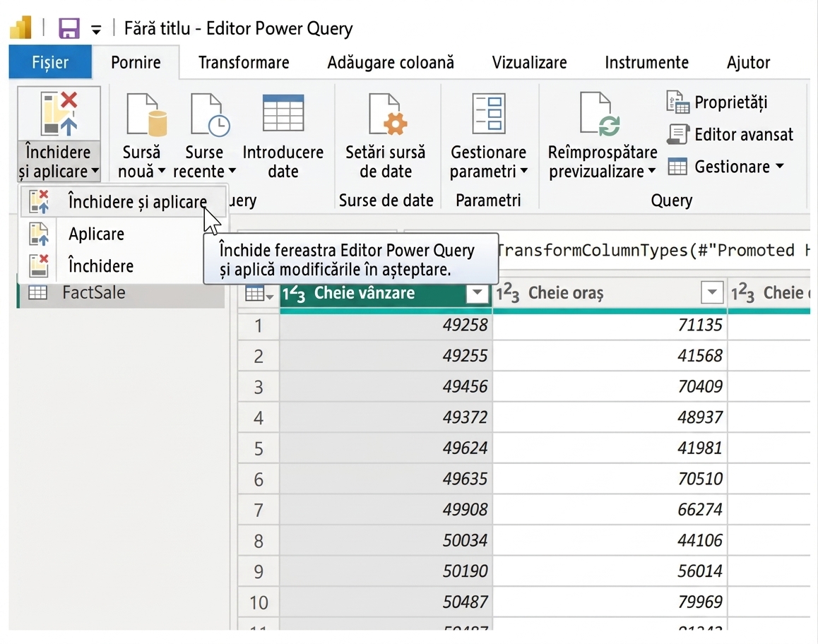Click the cell with value 41568

(610, 356)
